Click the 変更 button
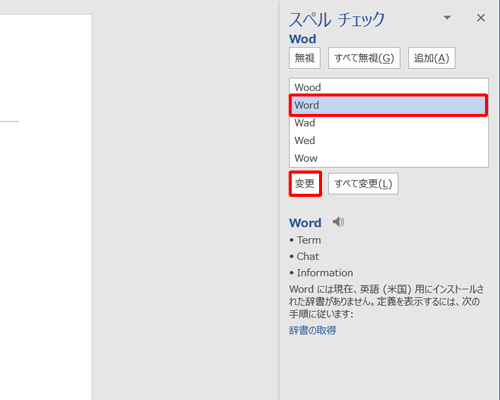 (x=305, y=184)
